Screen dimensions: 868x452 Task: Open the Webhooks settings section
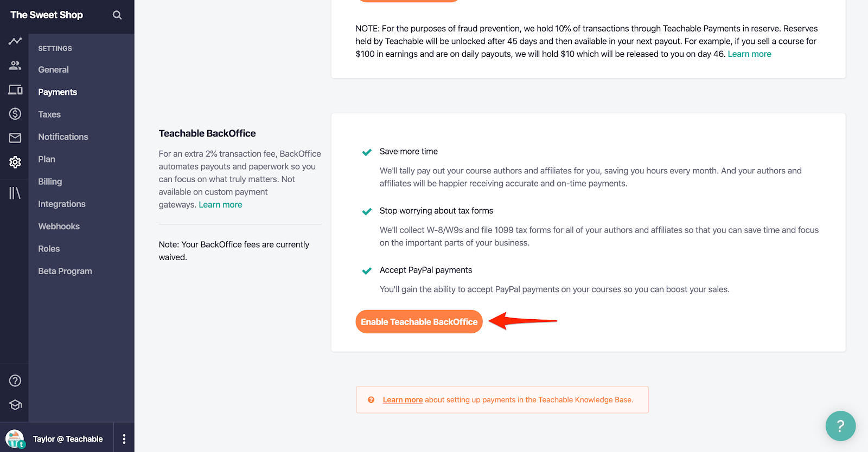click(58, 226)
